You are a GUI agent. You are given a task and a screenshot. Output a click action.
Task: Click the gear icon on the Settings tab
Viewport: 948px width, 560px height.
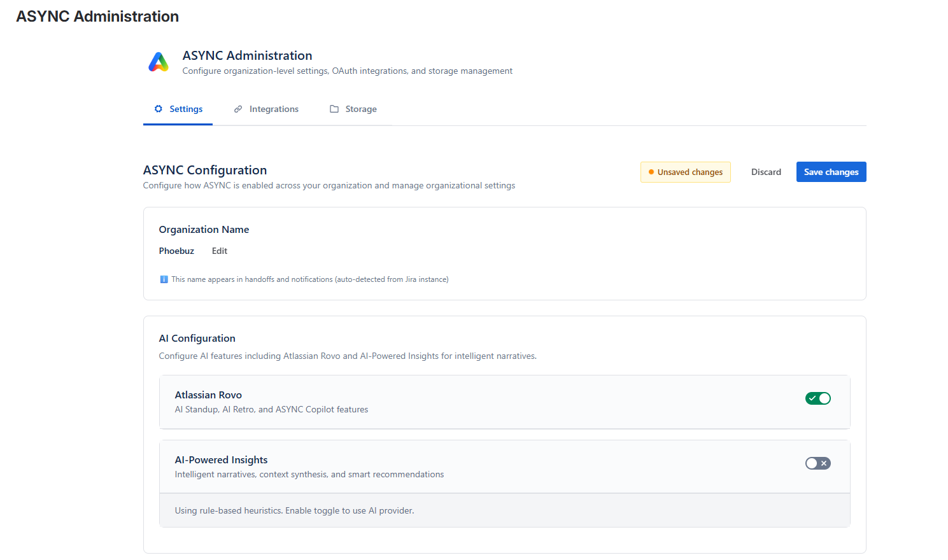[x=157, y=109]
